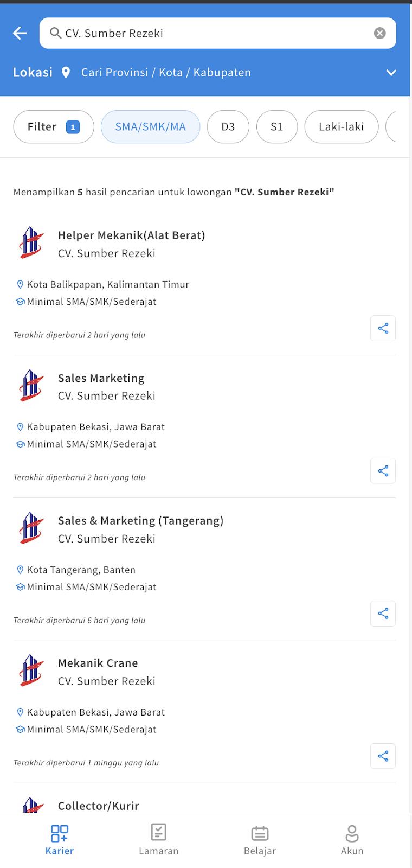412x868 pixels.
Task: Share the Mekanik Crane job listing
Action: pos(383,756)
